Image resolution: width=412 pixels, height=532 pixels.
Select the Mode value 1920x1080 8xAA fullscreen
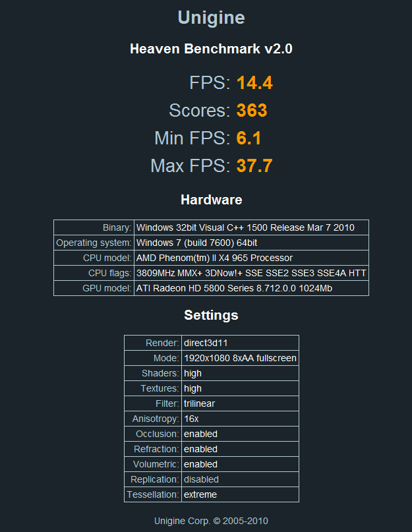pos(240,358)
